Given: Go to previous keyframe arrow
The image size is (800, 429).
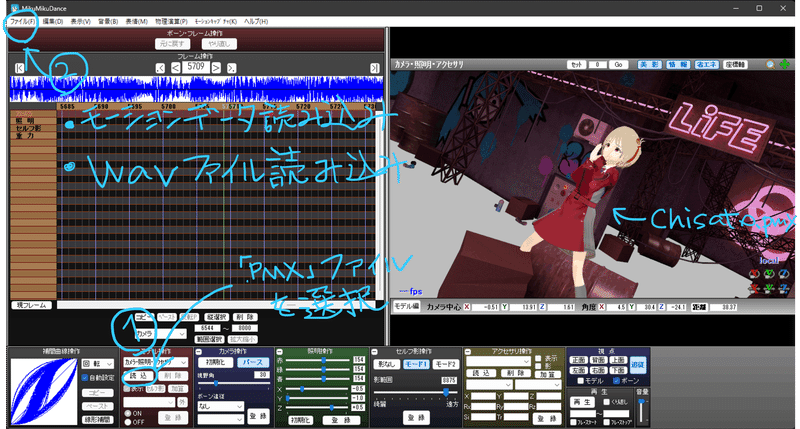Looking at the screenshot, I should pos(160,68).
